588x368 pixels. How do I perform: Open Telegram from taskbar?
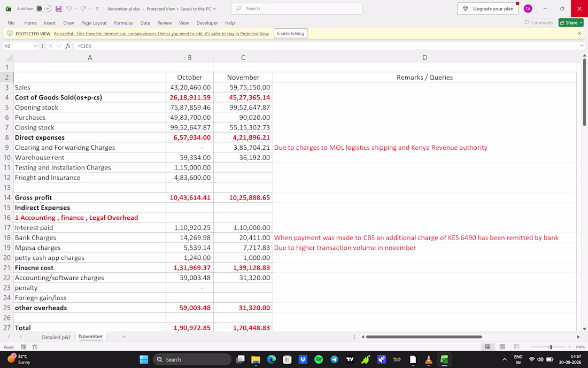click(334, 359)
